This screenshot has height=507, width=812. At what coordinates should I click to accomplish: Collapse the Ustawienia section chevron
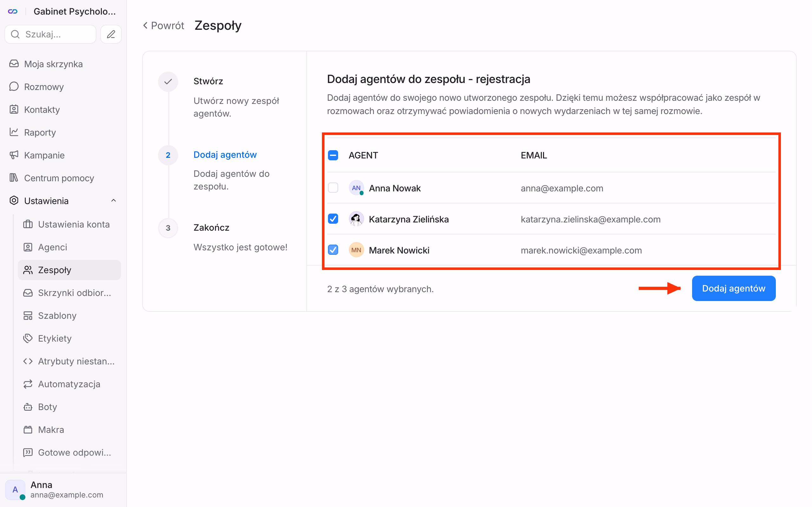coord(114,201)
